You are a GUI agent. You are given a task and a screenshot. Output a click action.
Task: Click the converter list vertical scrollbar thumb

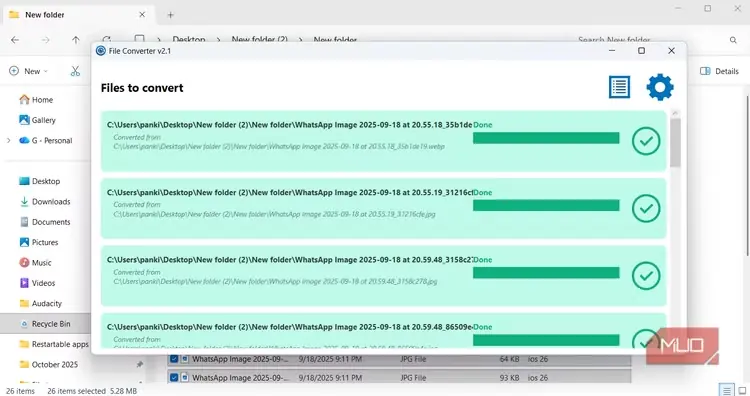click(x=675, y=143)
